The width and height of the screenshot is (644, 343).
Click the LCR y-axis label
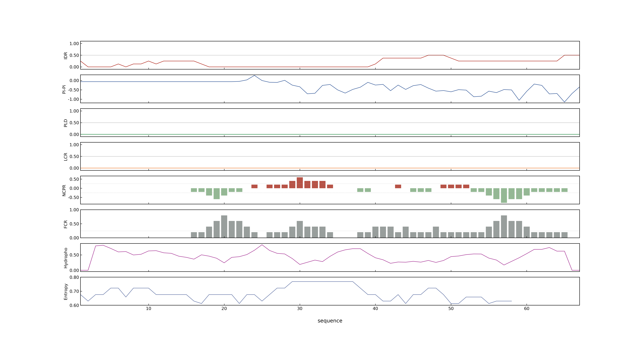coord(66,157)
